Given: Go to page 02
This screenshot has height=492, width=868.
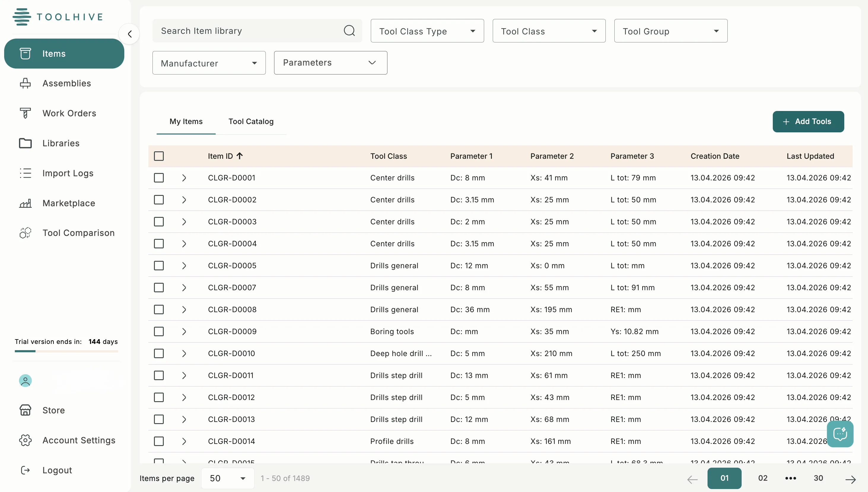Looking at the screenshot, I should pyautogui.click(x=763, y=478).
